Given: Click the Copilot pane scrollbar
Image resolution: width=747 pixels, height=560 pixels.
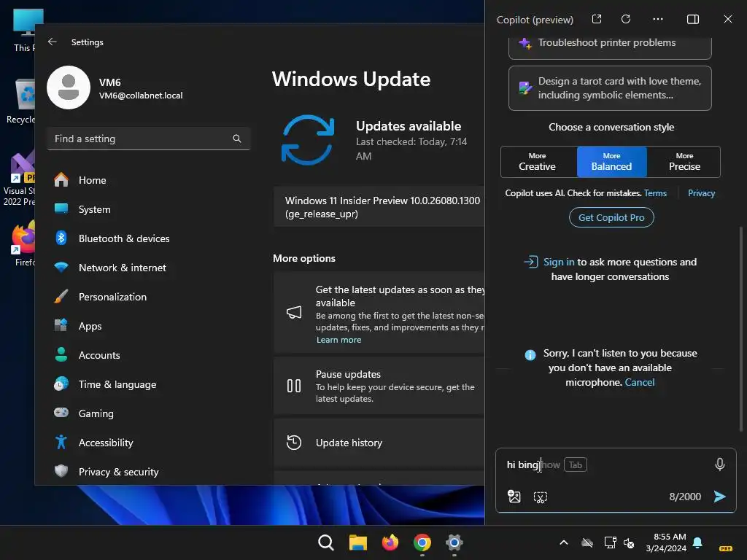Looking at the screenshot, I should tap(741, 329).
